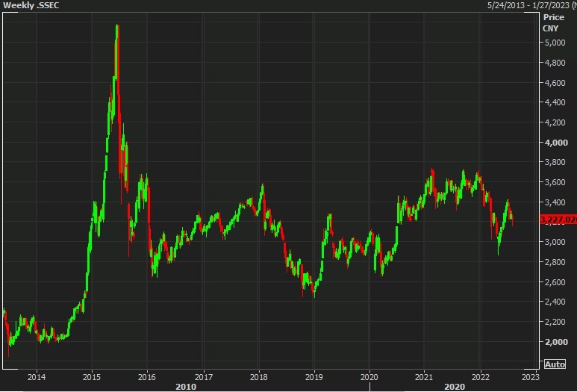Click the Auto scale button
Screen dimensions: 577x392
pos(555,364)
